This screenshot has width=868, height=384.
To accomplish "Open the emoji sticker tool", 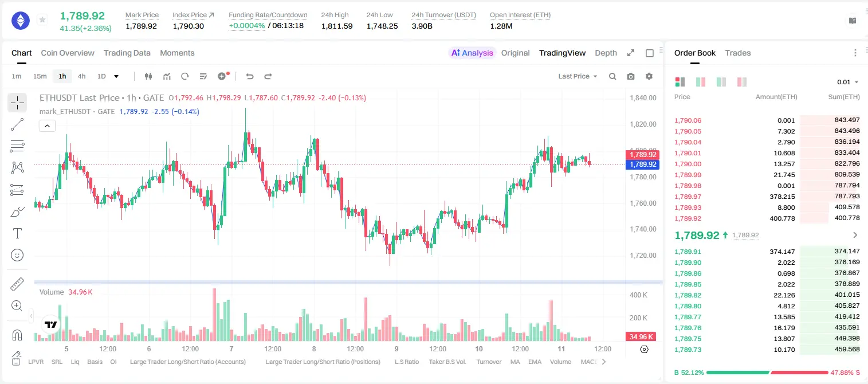I will (x=17, y=255).
